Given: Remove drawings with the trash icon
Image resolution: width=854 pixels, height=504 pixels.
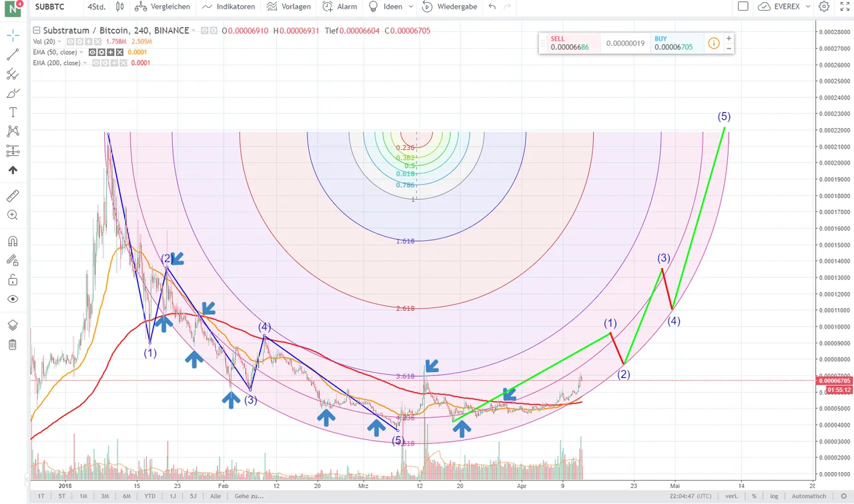Looking at the screenshot, I should pyautogui.click(x=13, y=345).
